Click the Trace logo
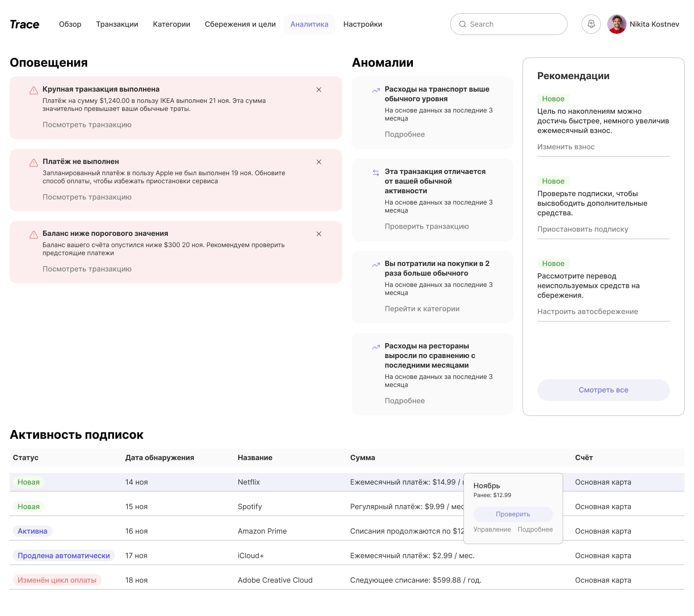 pos(24,25)
